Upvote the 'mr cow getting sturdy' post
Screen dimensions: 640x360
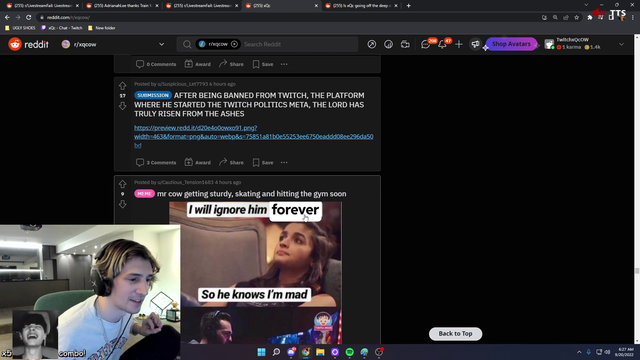pyautogui.click(x=122, y=184)
